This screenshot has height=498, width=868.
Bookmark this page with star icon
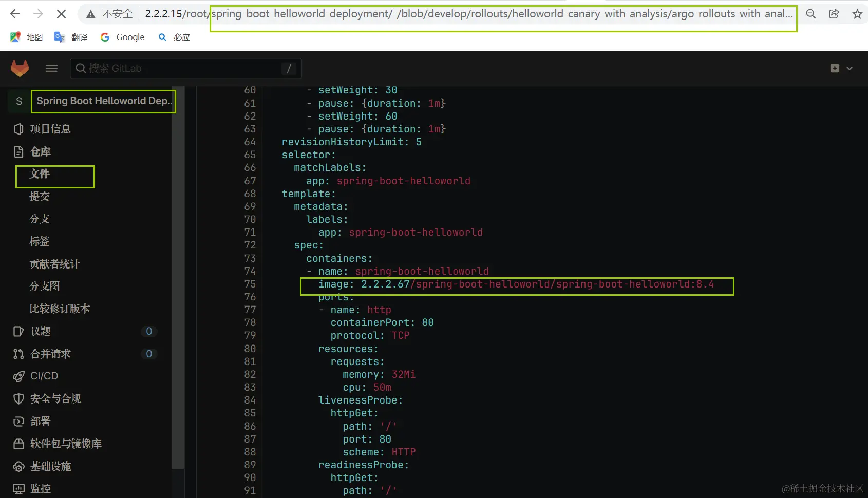857,14
